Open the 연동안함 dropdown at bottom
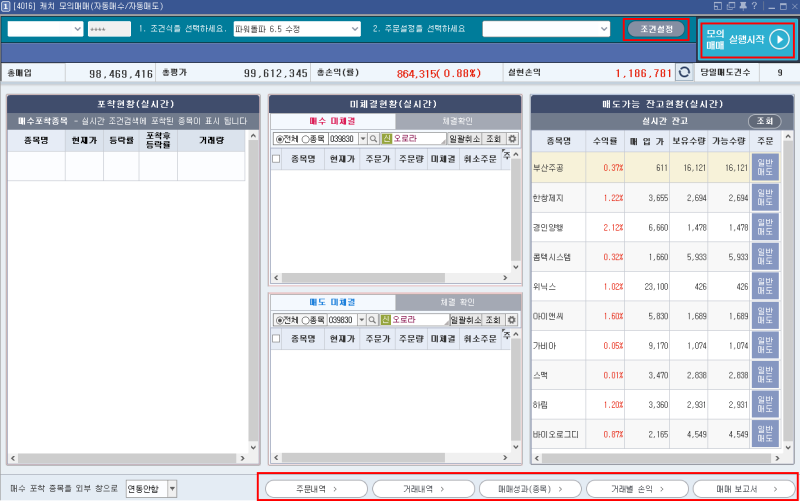Screen dimensions: 800x501 151,489
